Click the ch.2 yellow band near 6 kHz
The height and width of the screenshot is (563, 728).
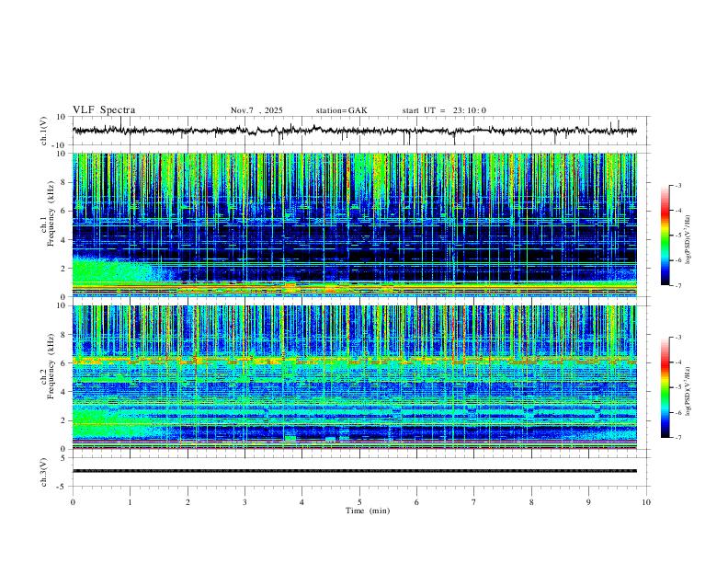(354, 360)
